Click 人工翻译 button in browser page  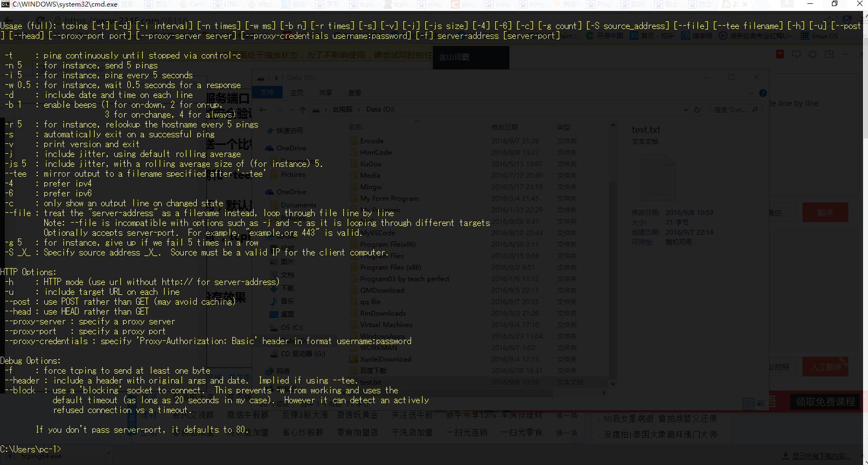826,367
